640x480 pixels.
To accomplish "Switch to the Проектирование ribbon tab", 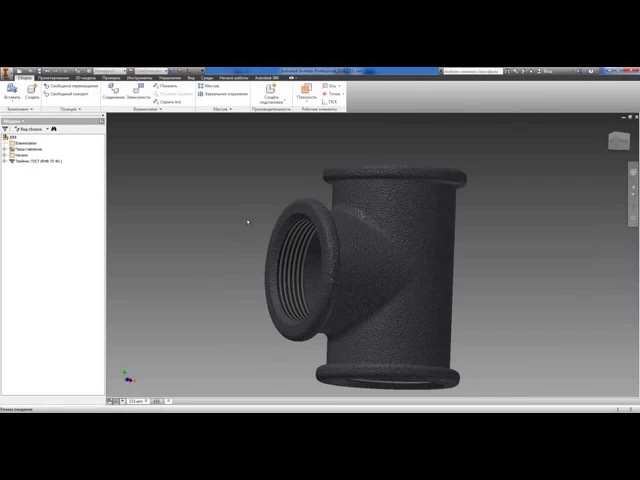I will [53, 77].
